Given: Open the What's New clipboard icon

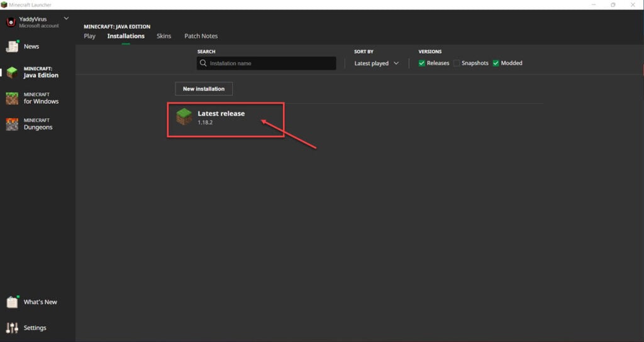Looking at the screenshot, I should [x=12, y=302].
